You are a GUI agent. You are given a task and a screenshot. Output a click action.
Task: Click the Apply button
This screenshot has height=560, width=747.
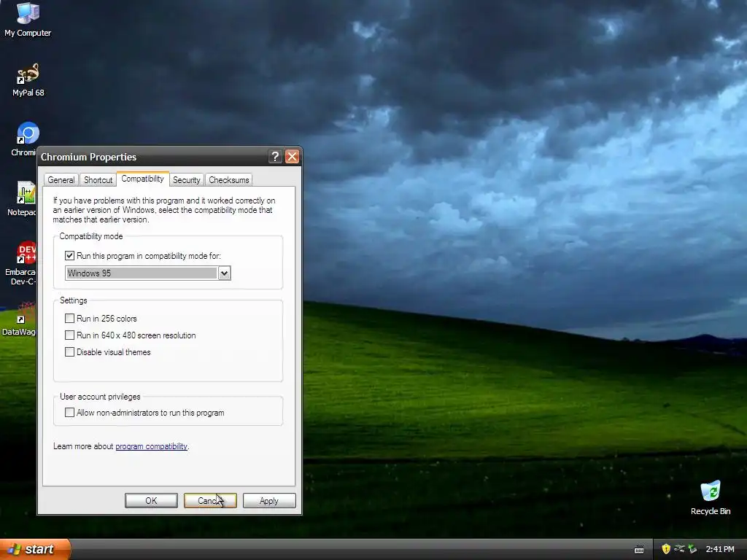point(269,500)
